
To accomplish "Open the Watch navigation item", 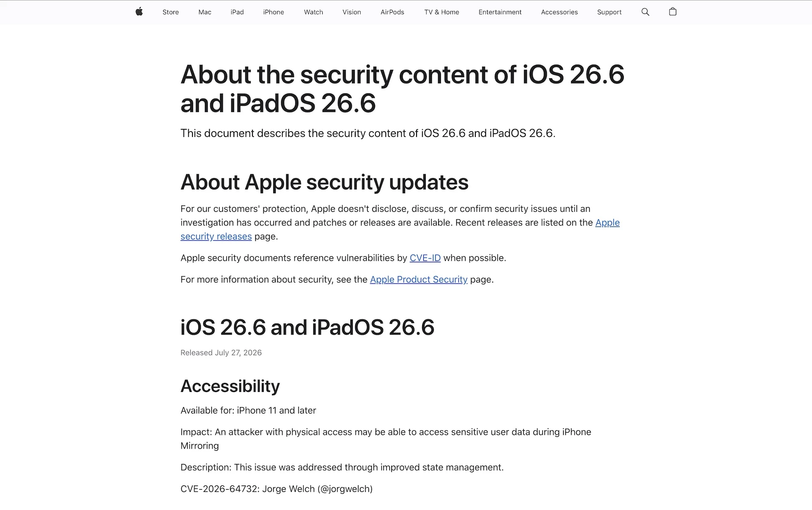I will click(x=313, y=12).
